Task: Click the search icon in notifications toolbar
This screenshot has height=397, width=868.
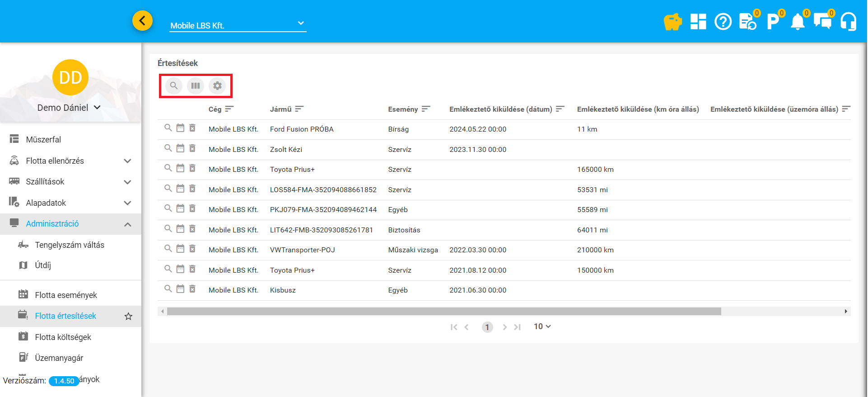Action: click(x=174, y=85)
